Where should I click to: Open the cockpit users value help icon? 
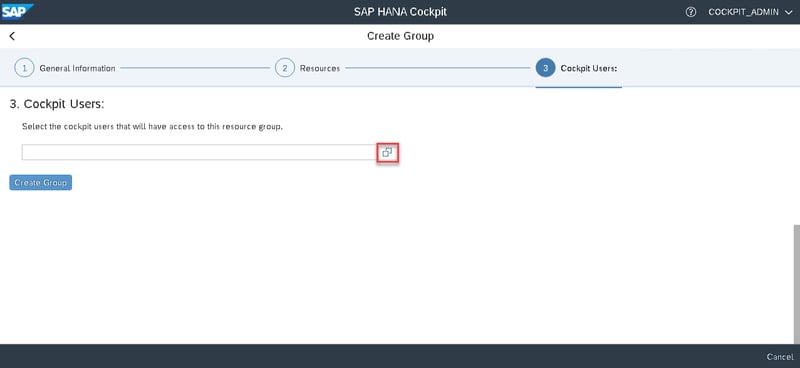click(387, 152)
